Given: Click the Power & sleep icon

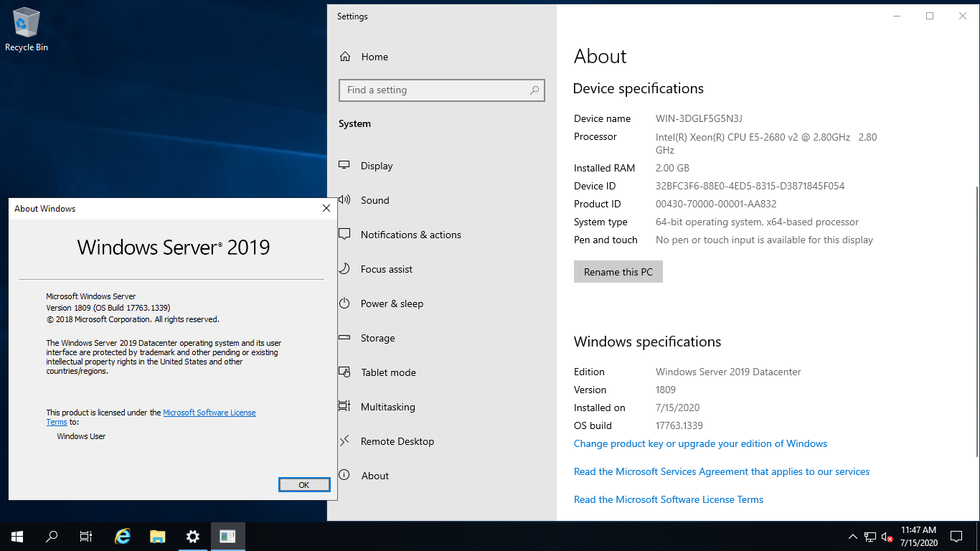Looking at the screenshot, I should tap(344, 303).
